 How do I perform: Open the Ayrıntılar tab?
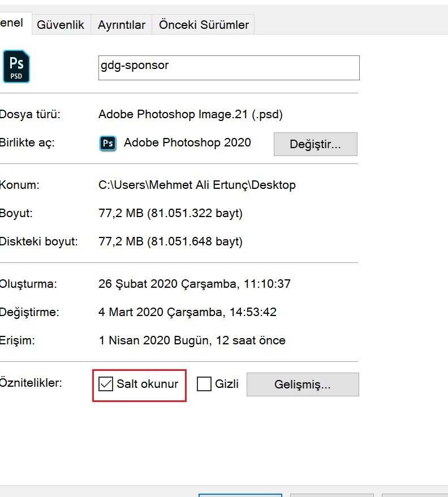click(121, 25)
